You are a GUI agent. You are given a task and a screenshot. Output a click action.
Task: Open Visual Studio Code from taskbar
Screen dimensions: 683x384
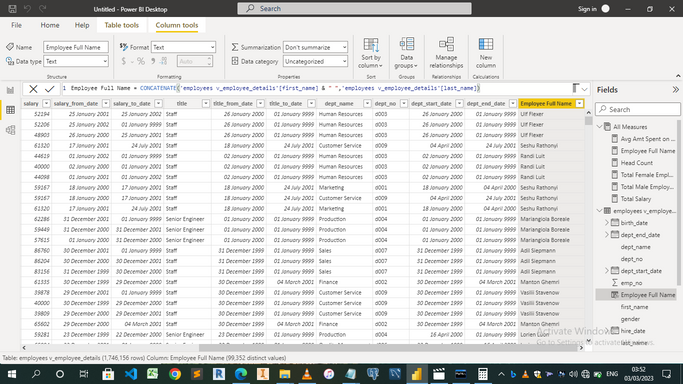131,374
